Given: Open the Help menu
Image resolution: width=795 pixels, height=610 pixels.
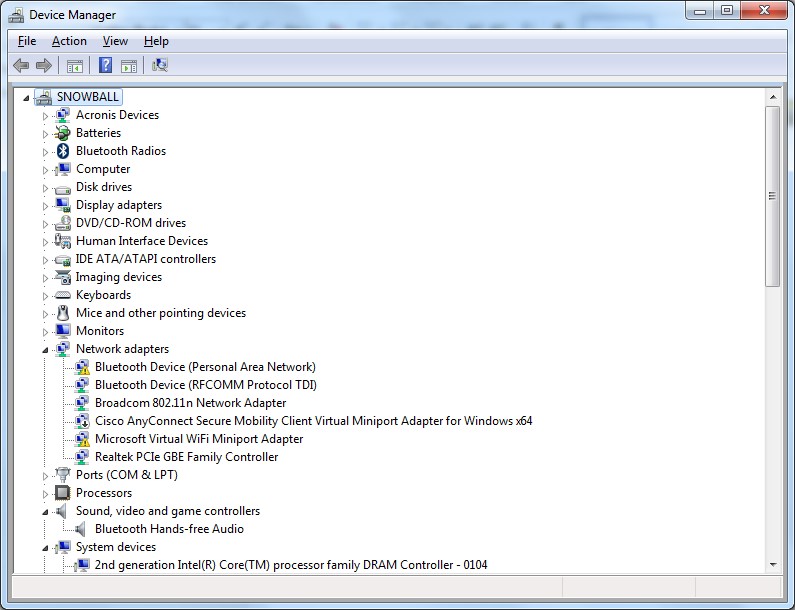Looking at the screenshot, I should point(156,41).
